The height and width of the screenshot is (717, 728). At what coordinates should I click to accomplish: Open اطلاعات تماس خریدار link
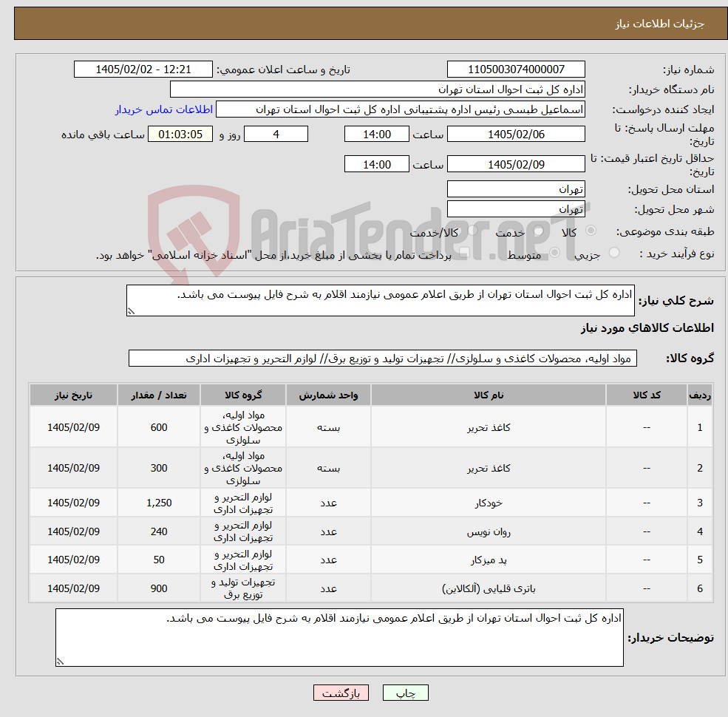tap(164, 109)
